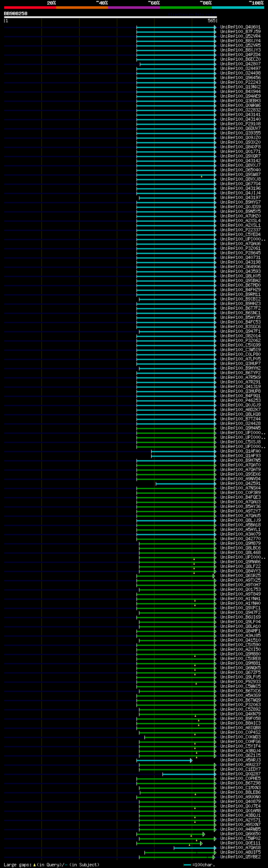
Task: Select hit UniRef100_C3W5I9
Action: coord(240,350)
